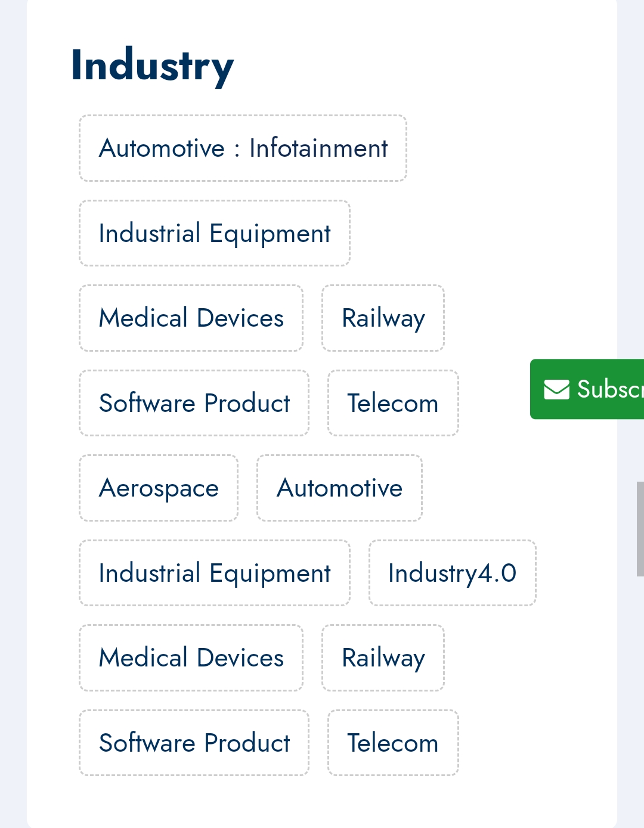Image resolution: width=644 pixels, height=828 pixels.
Task: Choose Industrial Equipment tag under Automotive : Infotainment
Action: coord(215,233)
